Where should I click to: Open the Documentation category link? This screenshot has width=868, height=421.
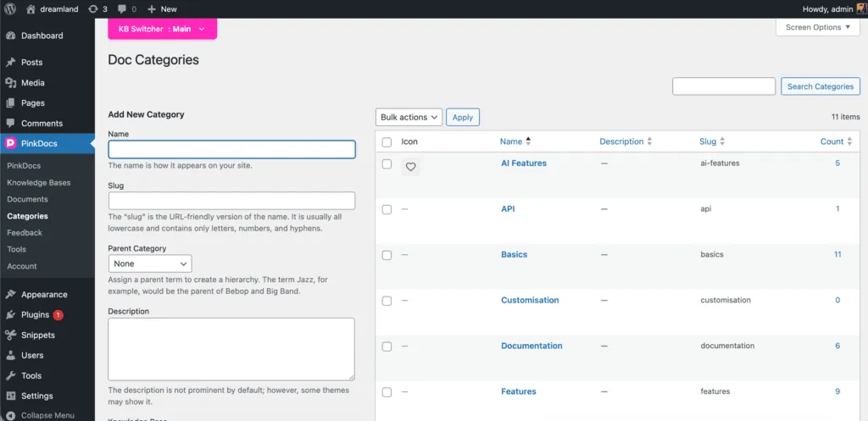(x=531, y=346)
